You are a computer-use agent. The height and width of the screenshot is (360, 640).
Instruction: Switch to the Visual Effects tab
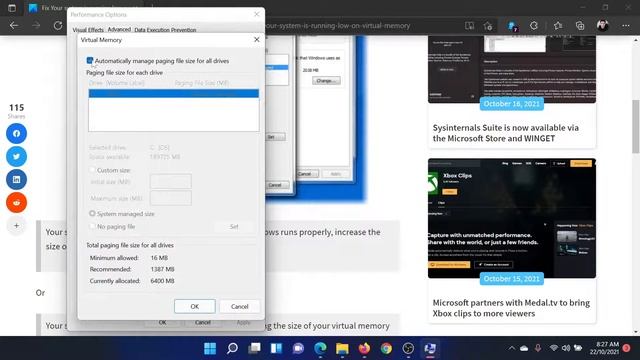pyautogui.click(x=88, y=30)
